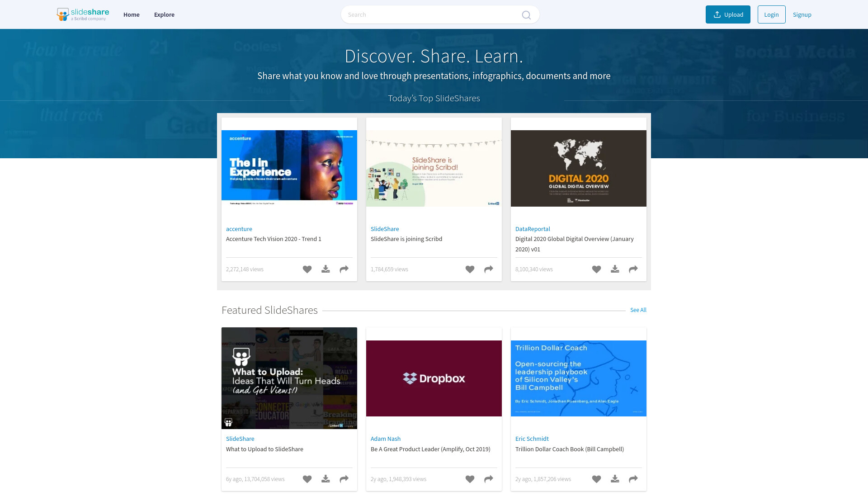
Task: Share the Accenture Tech Vision slideshow
Action: pos(344,269)
